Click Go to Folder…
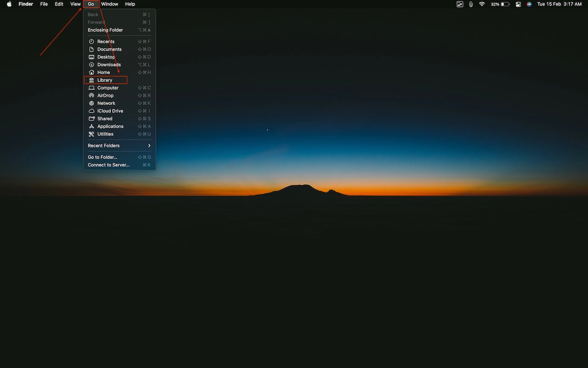The image size is (588, 368). coord(102,157)
